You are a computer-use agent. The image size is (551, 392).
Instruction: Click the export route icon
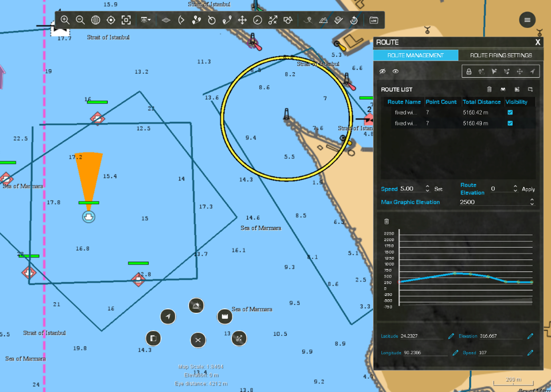click(x=530, y=89)
